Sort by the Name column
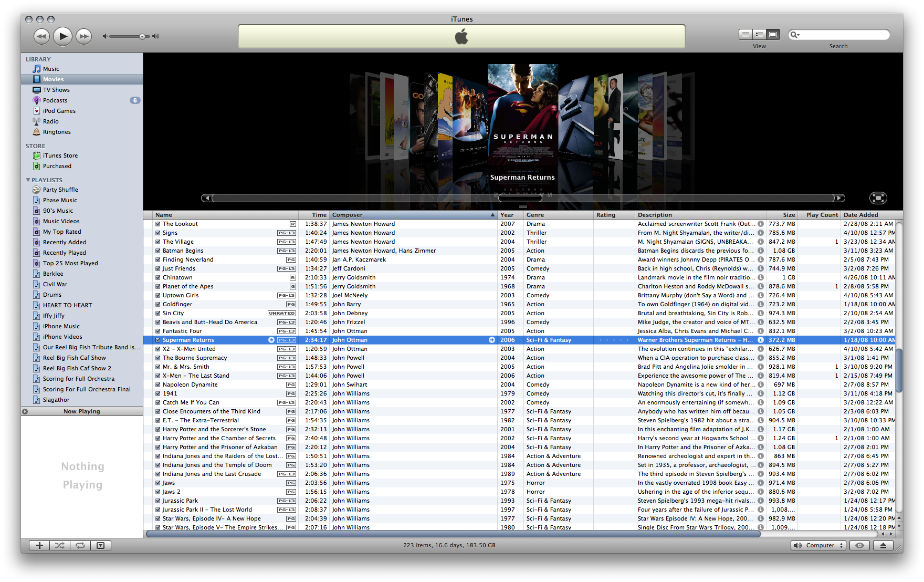 click(x=226, y=215)
